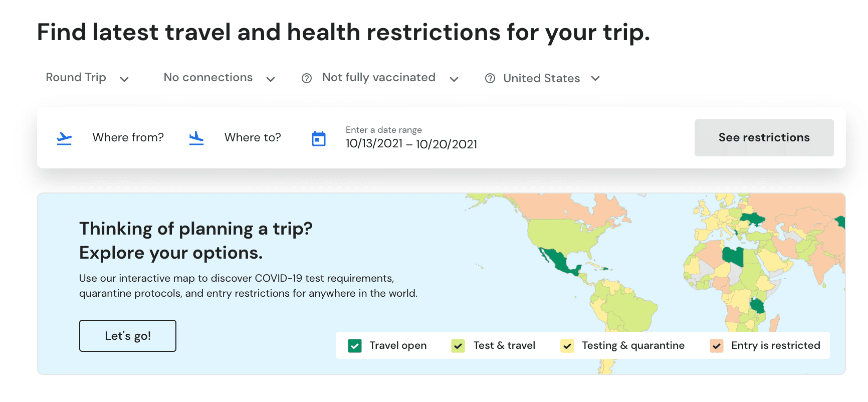Click the departure plane icon

tap(64, 138)
